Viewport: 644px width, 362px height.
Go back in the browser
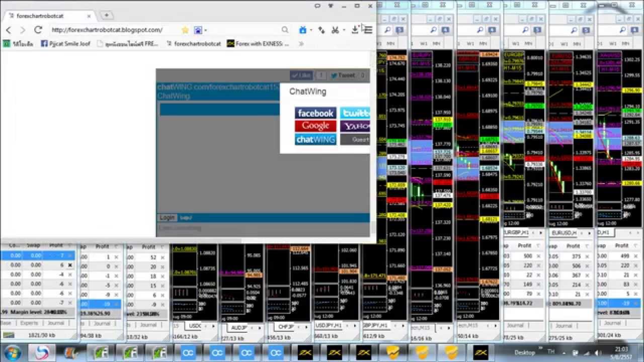pyautogui.click(x=9, y=30)
